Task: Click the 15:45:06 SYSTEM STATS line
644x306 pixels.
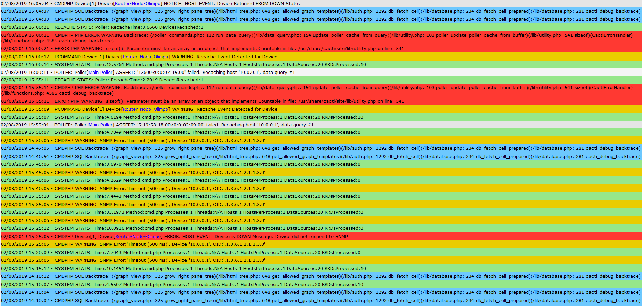Action: pyautogui.click(x=321, y=164)
